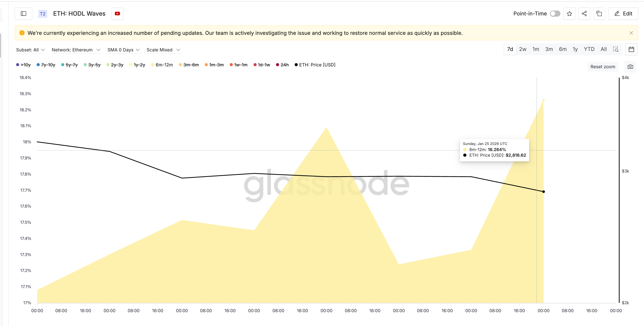Open the Scale Mixed dropdown
This screenshot has width=644, height=326.
(163, 50)
